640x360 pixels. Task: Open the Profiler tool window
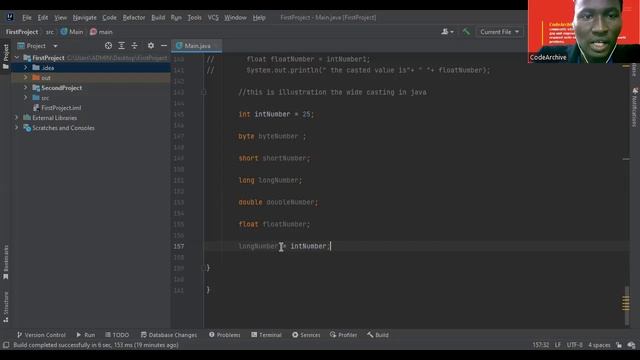point(343,335)
